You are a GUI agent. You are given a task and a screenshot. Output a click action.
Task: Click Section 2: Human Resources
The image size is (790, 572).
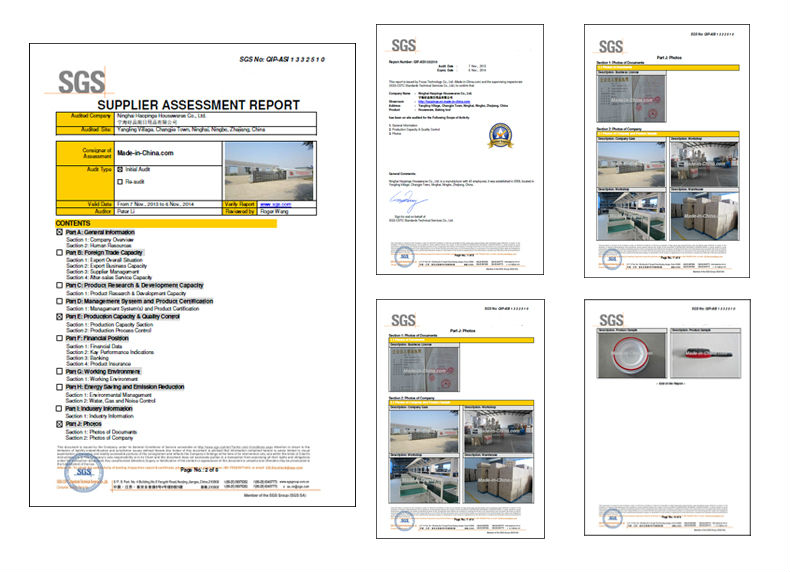point(100,246)
